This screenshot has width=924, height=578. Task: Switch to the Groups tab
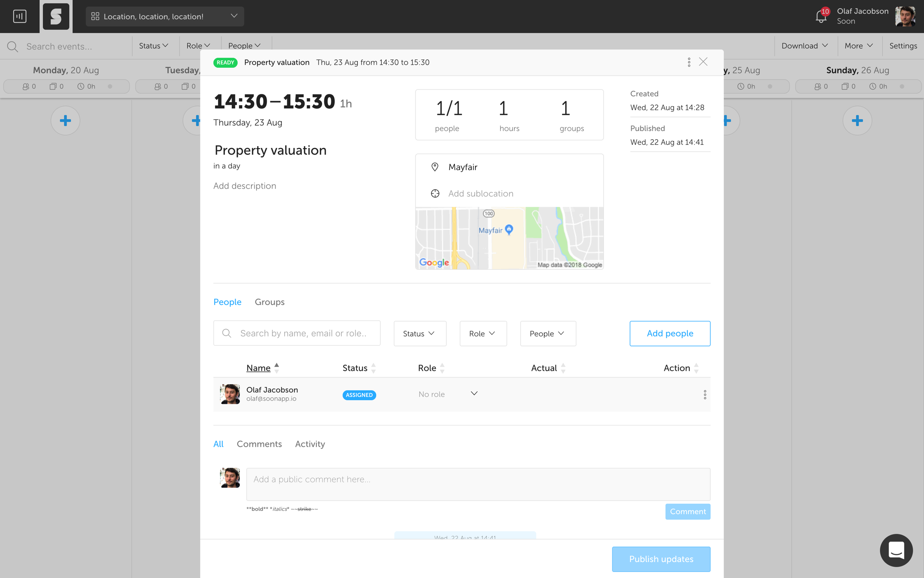coord(269,302)
